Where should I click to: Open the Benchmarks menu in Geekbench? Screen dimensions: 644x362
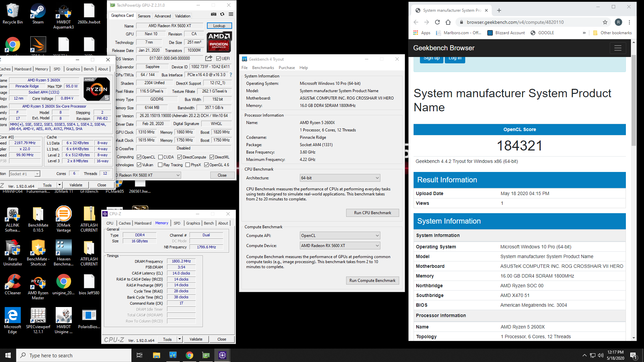pos(263,68)
